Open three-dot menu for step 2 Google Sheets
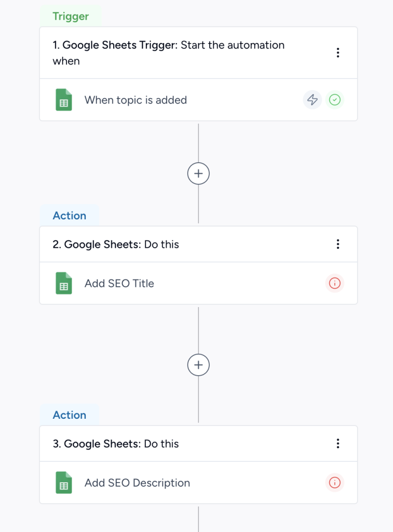Viewport: 393px width, 532px height. (338, 244)
